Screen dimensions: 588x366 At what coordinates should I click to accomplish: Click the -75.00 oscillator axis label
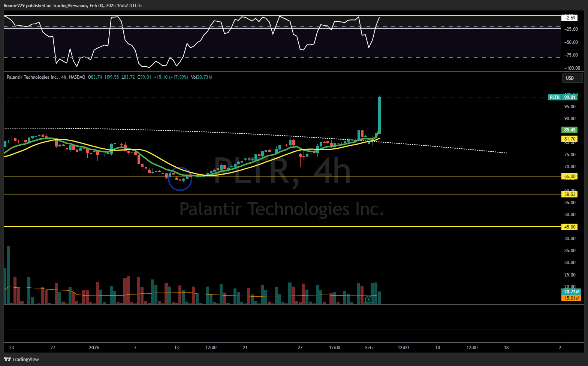[571, 55]
